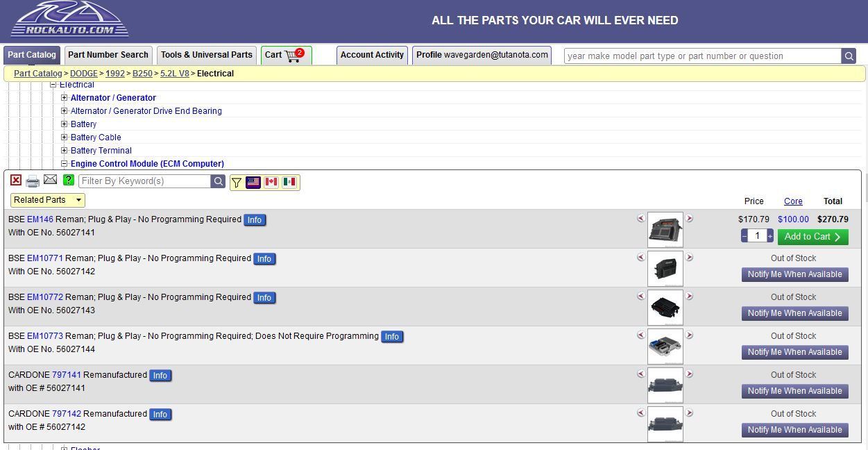Click the top search bar magnifier icon
This screenshot has height=450, width=868.
[849, 56]
